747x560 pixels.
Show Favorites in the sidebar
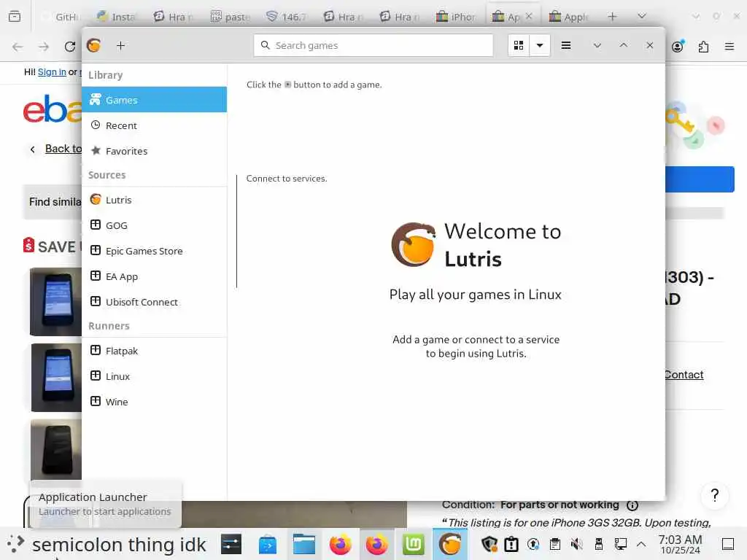[155, 151]
